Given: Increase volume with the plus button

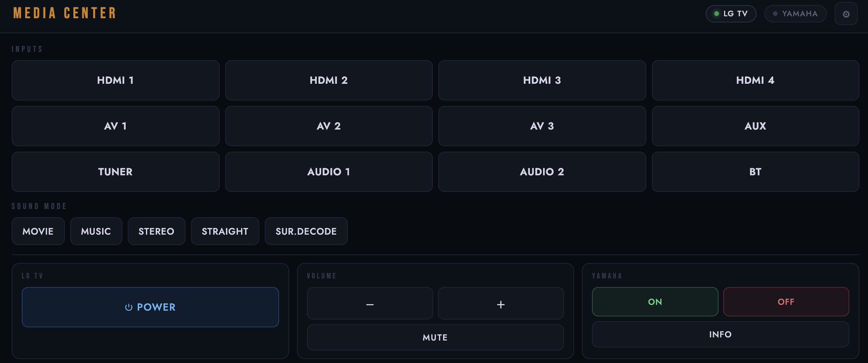Looking at the screenshot, I should pos(501,304).
